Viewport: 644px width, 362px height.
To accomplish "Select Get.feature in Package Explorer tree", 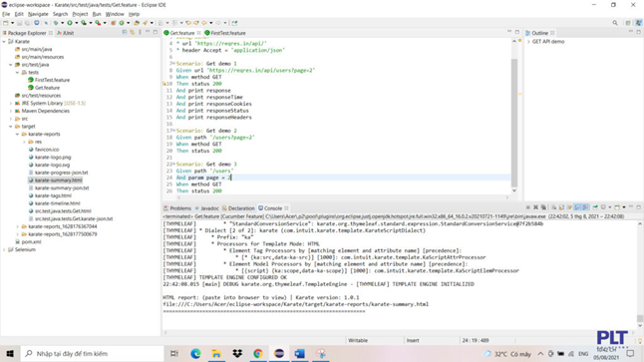I will pos(47,88).
